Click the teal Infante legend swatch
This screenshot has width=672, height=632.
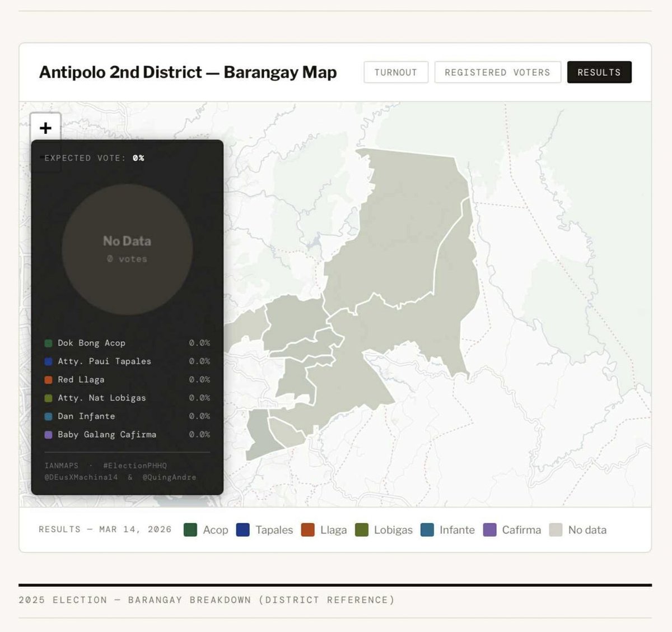pos(427,530)
